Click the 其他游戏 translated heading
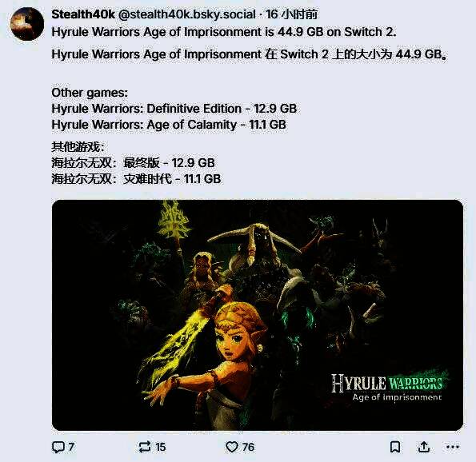Image resolution: width=476 pixels, height=462 pixels. pos(78,147)
